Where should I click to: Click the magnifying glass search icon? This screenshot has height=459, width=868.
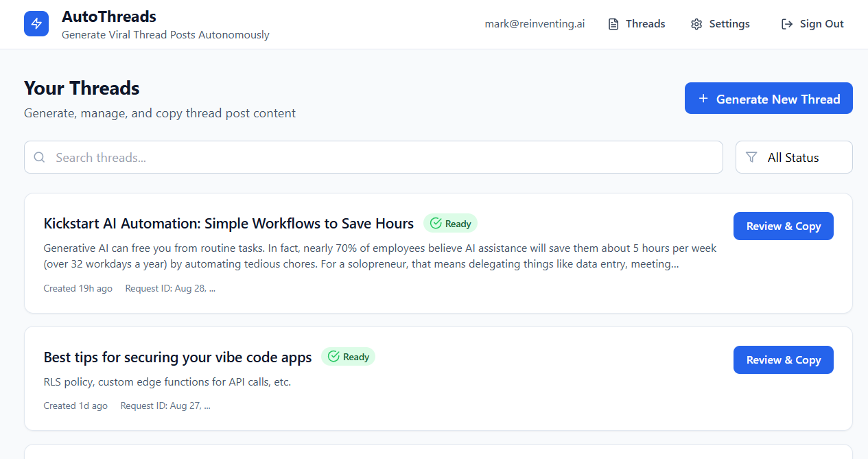point(39,157)
